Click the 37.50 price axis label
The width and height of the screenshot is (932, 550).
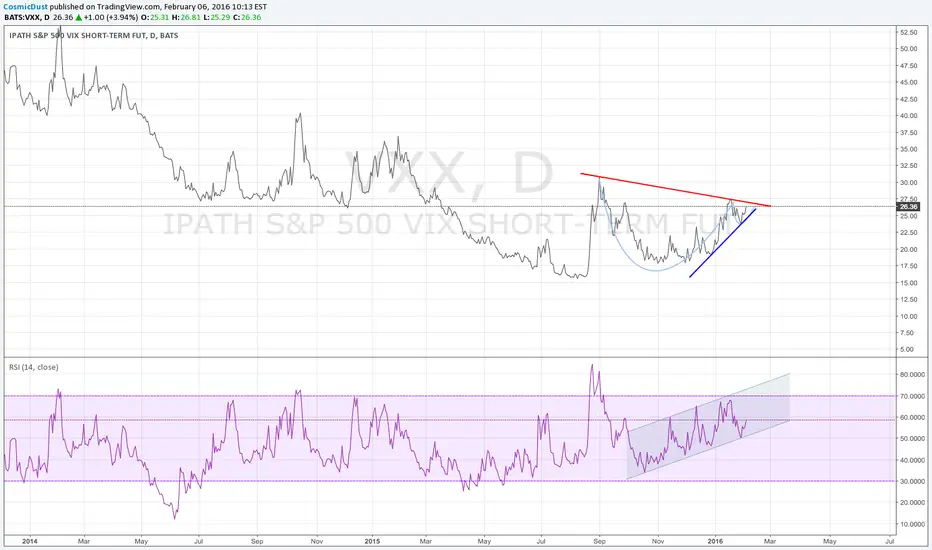(908, 133)
